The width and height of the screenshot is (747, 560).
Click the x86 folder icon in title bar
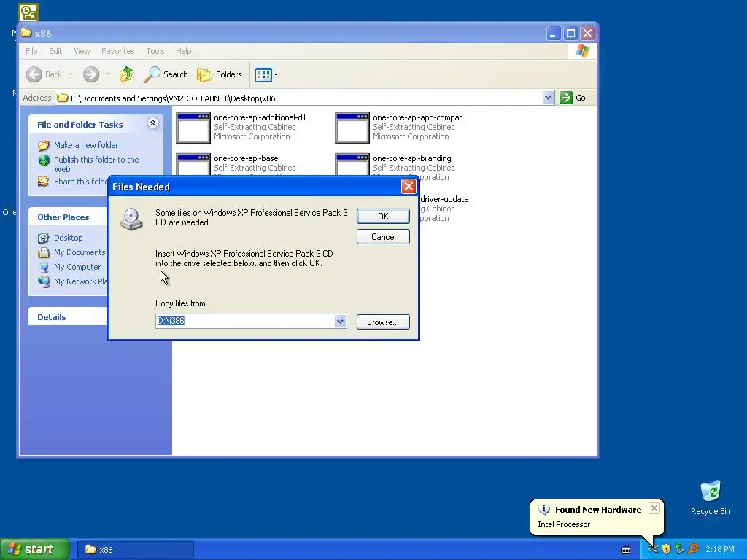click(26, 33)
